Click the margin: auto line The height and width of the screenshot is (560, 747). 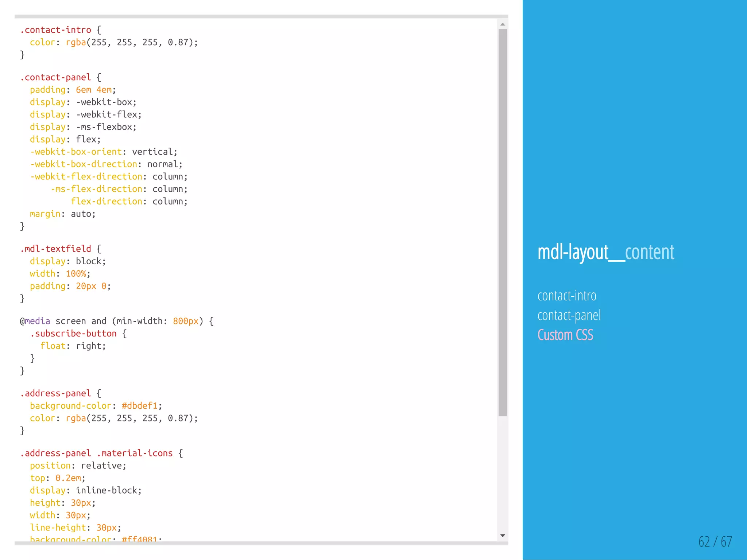pyautogui.click(x=63, y=214)
